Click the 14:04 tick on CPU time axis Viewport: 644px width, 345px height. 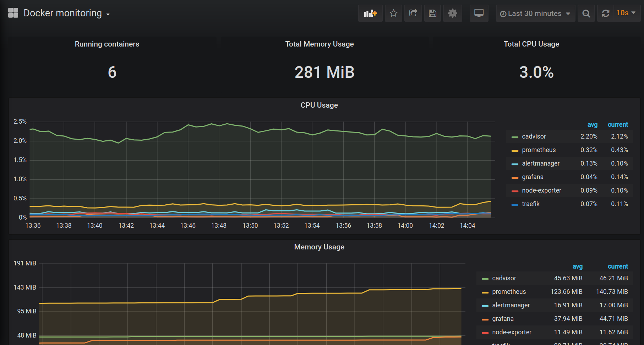(x=467, y=226)
